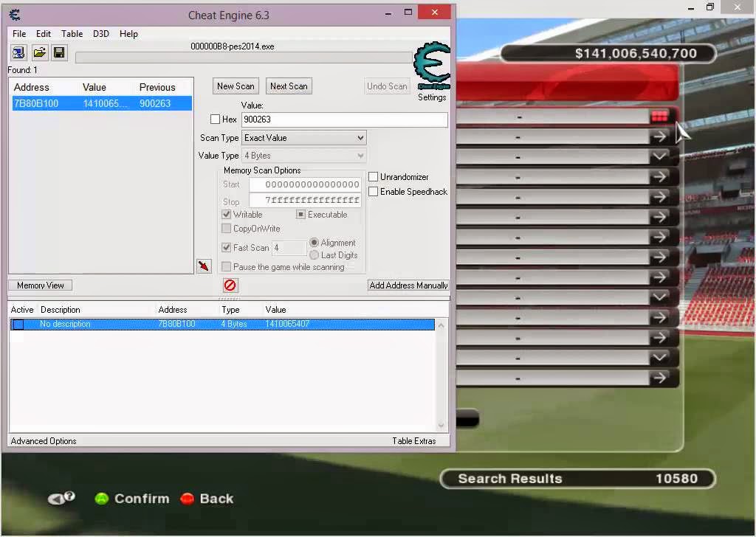756x537 pixels.
Task: Click the $141,006,540,700 money display
Action: tap(608, 53)
